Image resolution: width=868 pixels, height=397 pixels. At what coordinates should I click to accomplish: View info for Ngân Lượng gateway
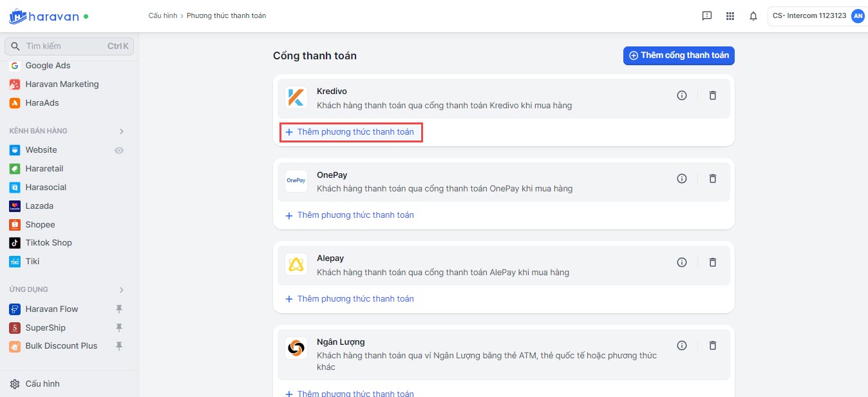click(682, 345)
